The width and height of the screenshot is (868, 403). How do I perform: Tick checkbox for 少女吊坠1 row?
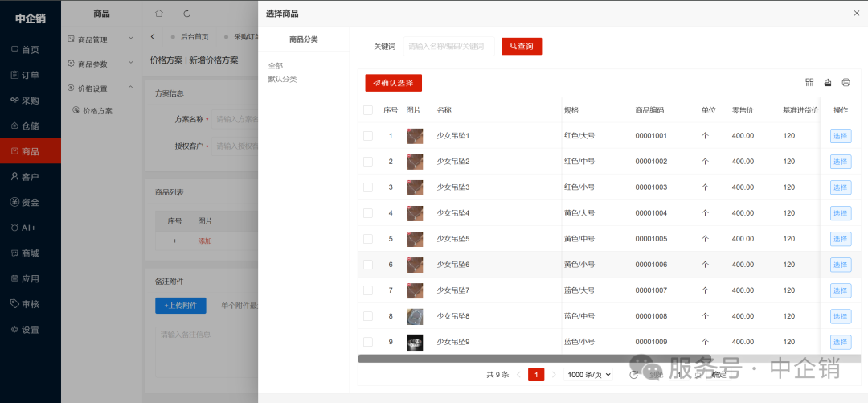[x=368, y=136]
